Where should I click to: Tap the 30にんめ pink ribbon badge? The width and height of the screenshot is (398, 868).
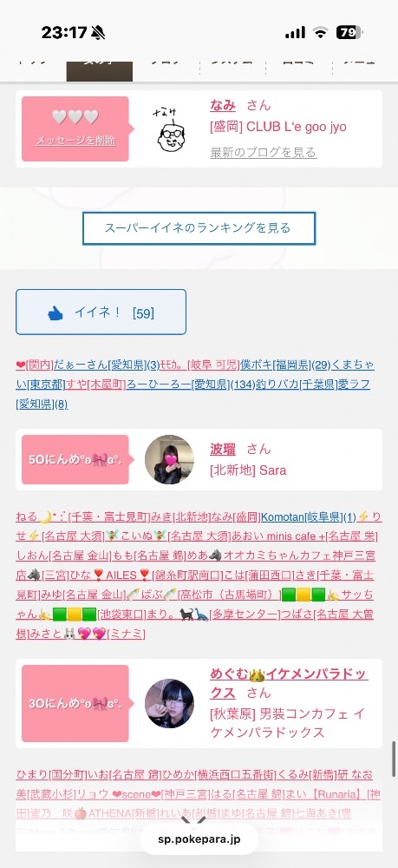[75, 704]
